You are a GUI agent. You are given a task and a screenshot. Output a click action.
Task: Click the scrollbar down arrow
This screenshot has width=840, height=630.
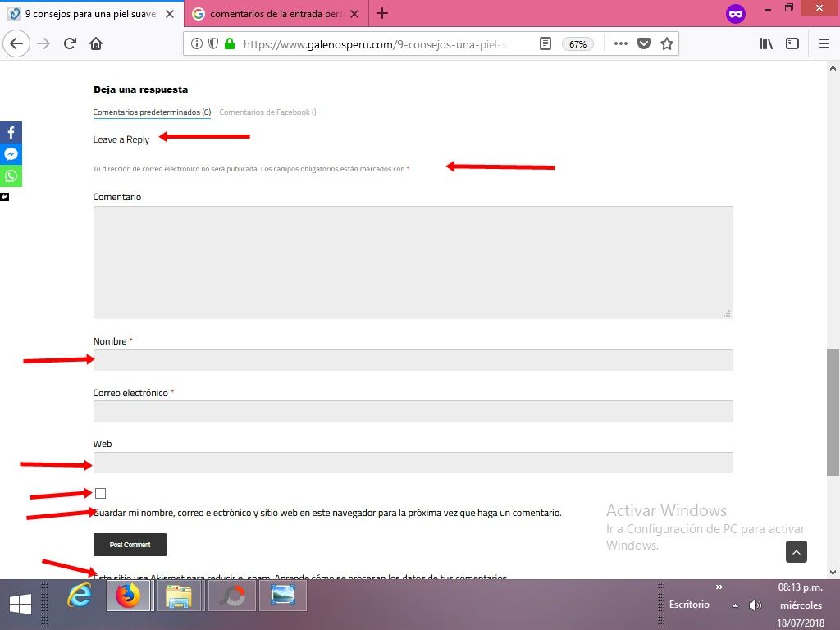coord(833,572)
